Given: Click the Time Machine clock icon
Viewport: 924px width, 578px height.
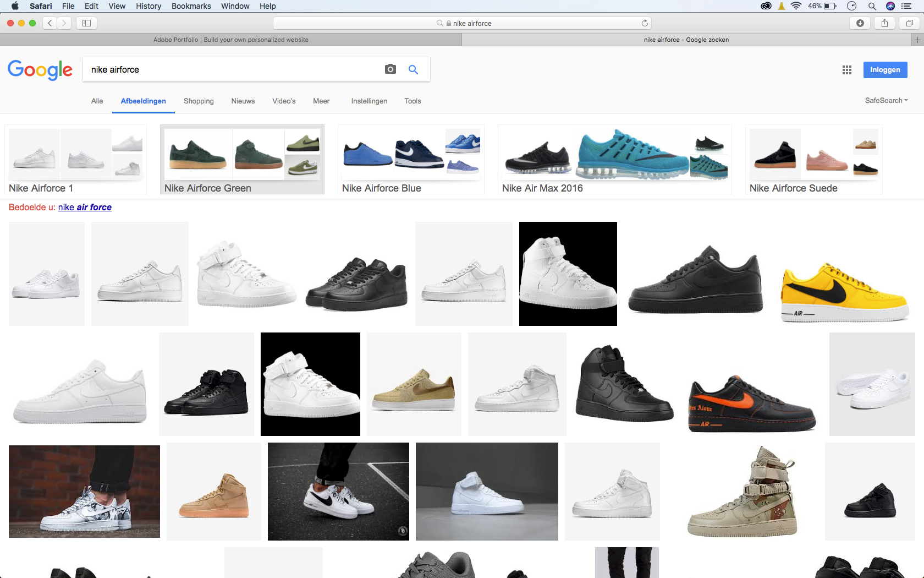Looking at the screenshot, I should click(852, 6).
